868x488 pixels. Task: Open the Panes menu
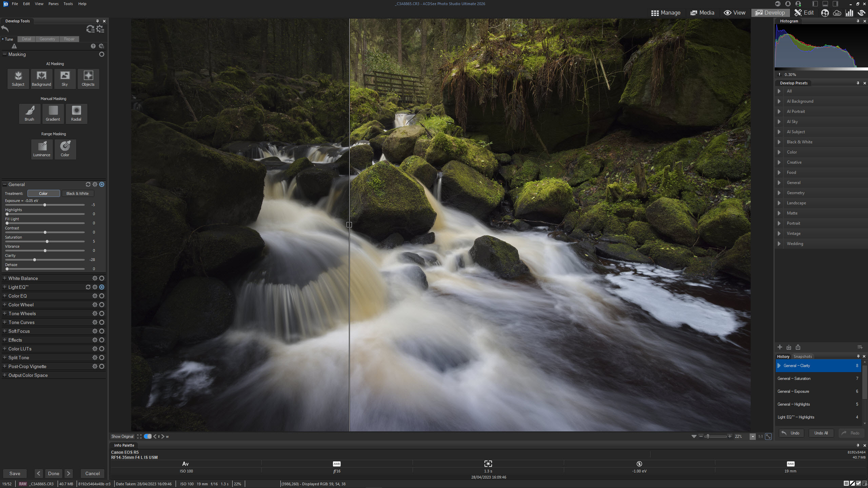53,4
